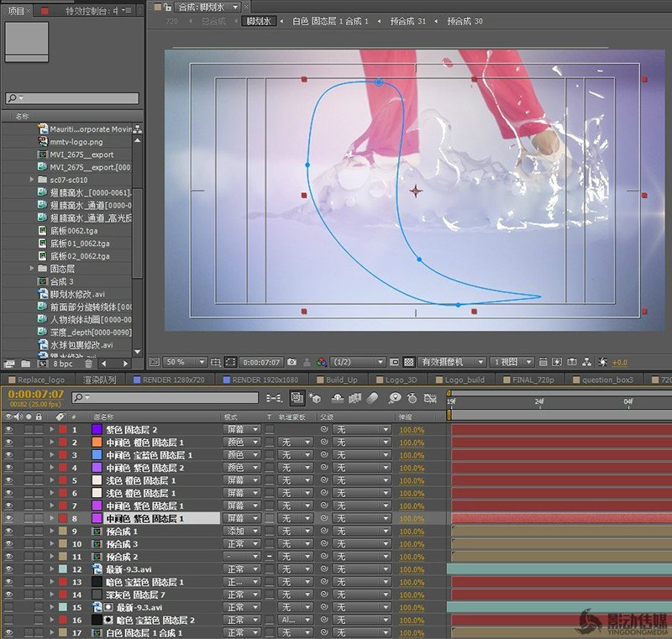Create new folder in project panel
Viewport: 672px width, 639px height.
point(24,364)
